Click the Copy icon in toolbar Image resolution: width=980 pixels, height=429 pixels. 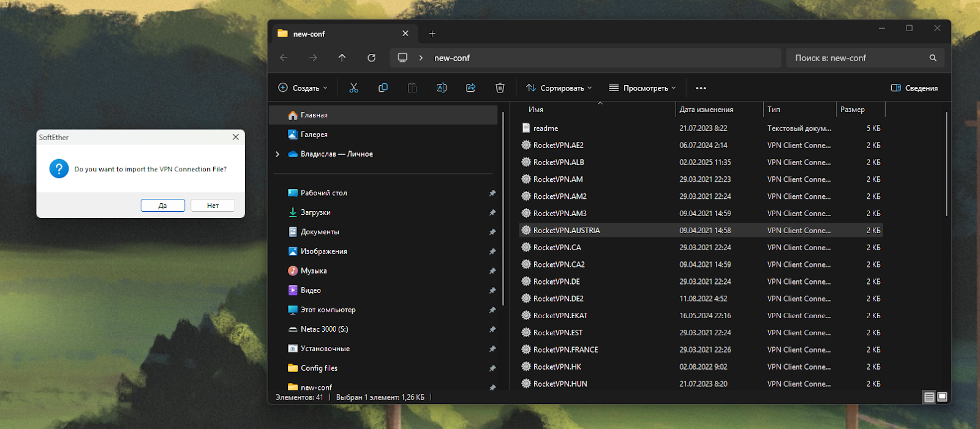click(383, 88)
